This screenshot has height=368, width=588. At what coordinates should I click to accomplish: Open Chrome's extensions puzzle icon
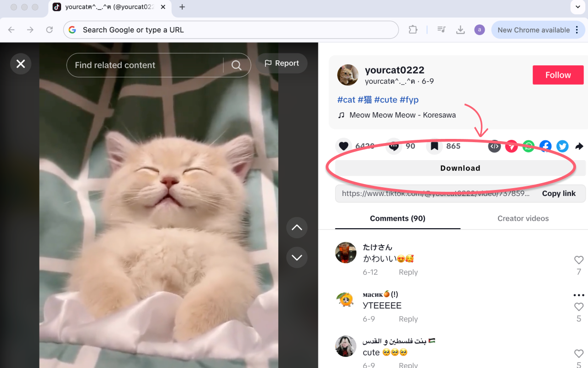click(413, 29)
